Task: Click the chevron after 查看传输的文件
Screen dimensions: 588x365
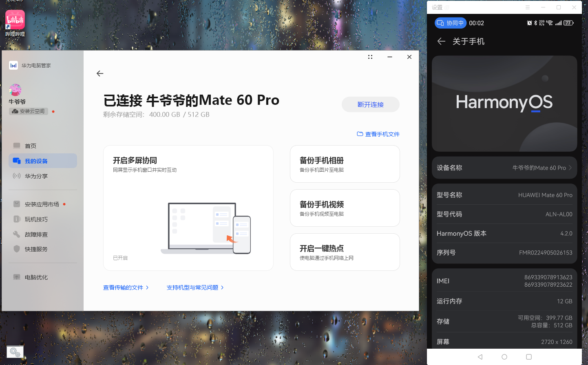Action: point(147,288)
